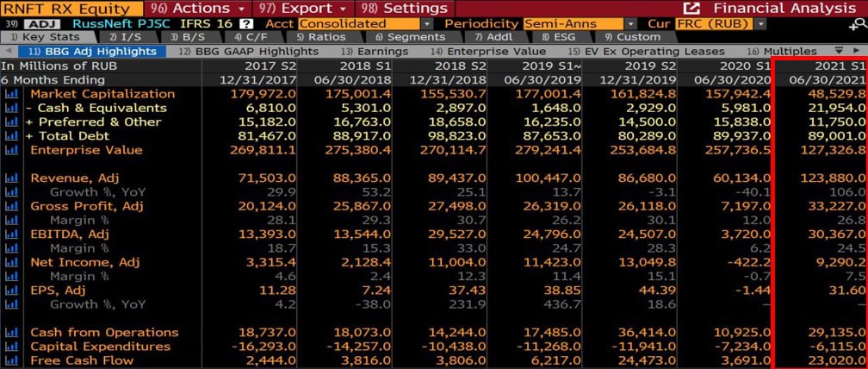
Task: Click the IFRS 16 question mark icon
Action: tap(247, 24)
